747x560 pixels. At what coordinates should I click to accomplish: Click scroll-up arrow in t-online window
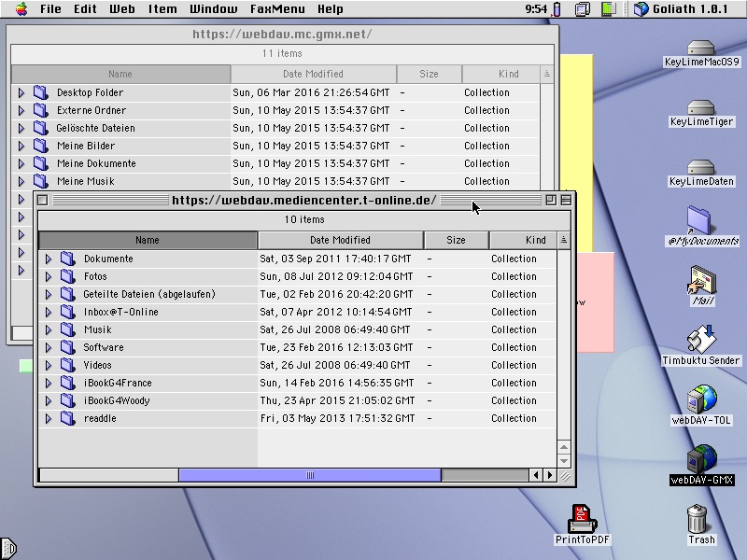[564, 447]
